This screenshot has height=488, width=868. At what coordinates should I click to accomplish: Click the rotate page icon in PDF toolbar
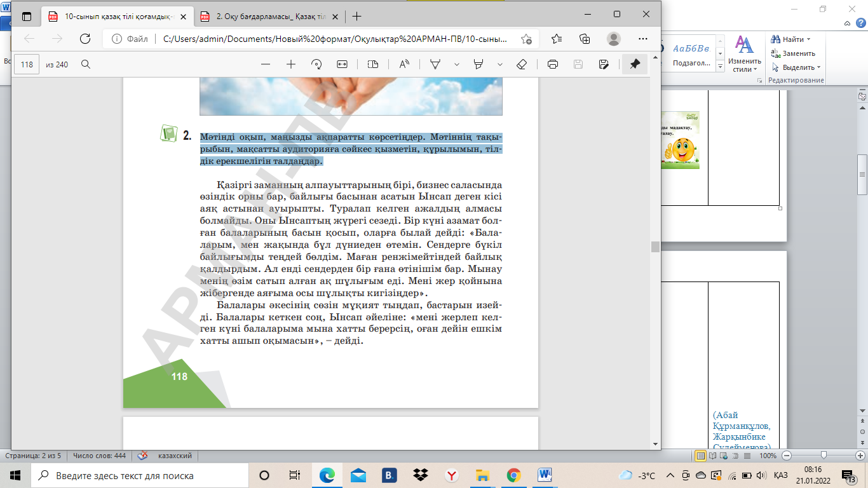click(316, 64)
